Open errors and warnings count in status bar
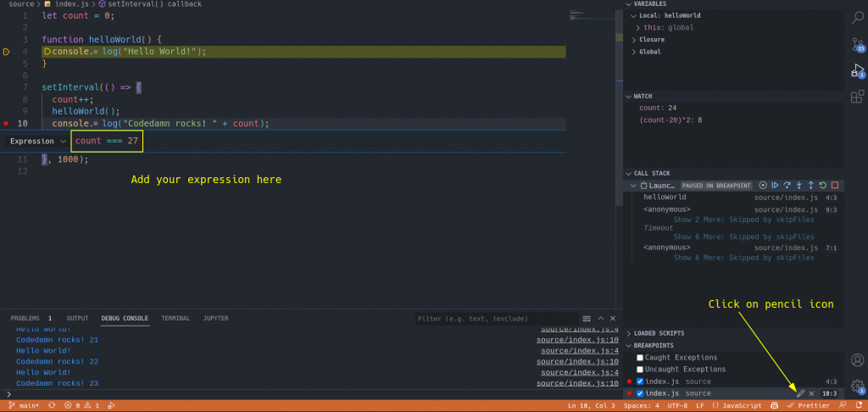 coord(82,405)
